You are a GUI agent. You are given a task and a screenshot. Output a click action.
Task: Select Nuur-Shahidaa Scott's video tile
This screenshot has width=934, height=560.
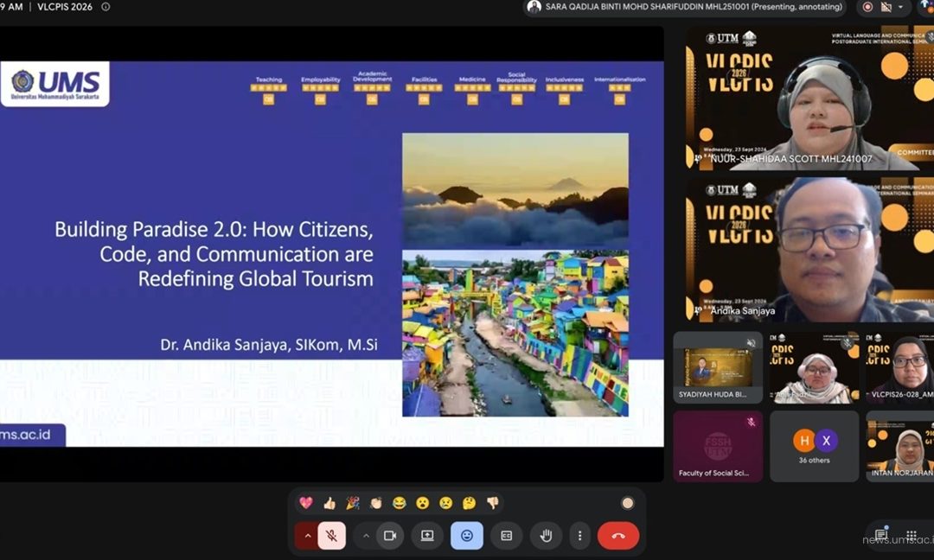coord(809,99)
